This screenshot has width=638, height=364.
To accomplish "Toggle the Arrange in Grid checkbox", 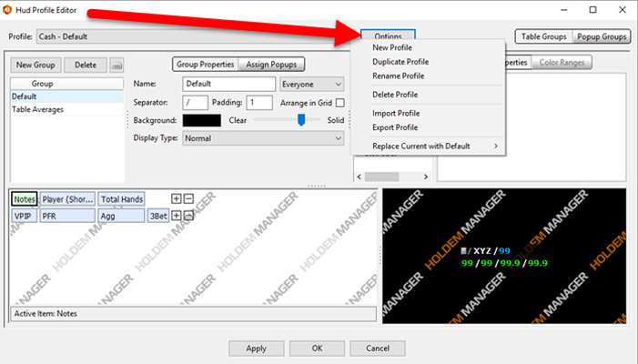I will (x=340, y=103).
